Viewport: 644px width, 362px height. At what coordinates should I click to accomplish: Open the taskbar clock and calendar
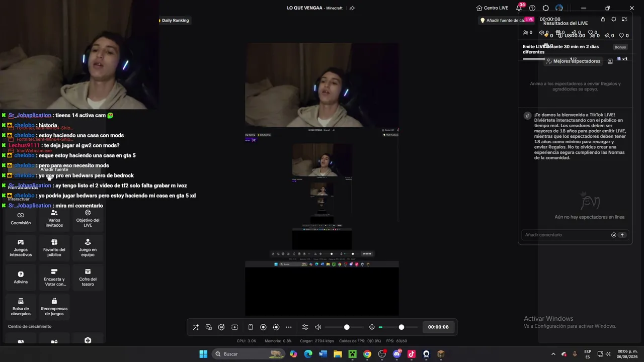(x=627, y=354)
